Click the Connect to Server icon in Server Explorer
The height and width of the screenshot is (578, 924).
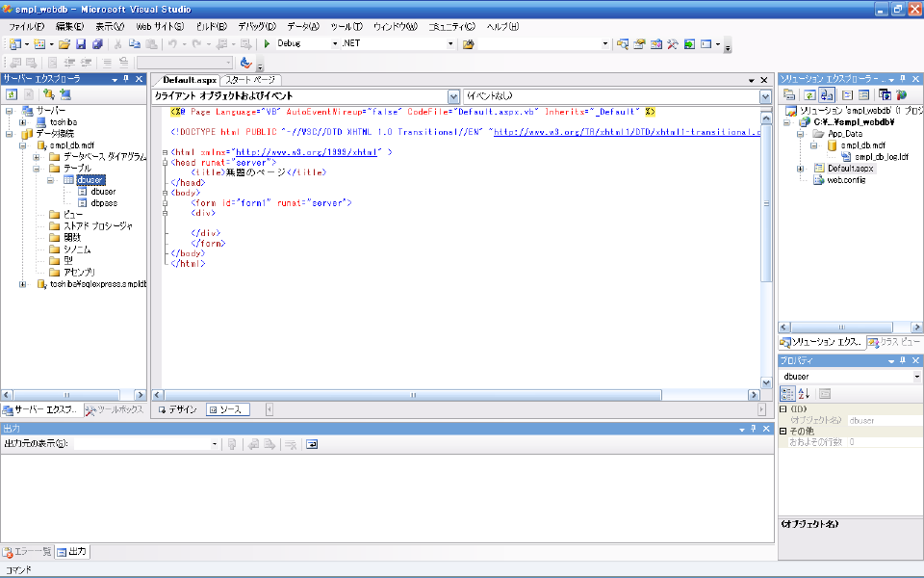pyautogui.click(x=64, y=94)
